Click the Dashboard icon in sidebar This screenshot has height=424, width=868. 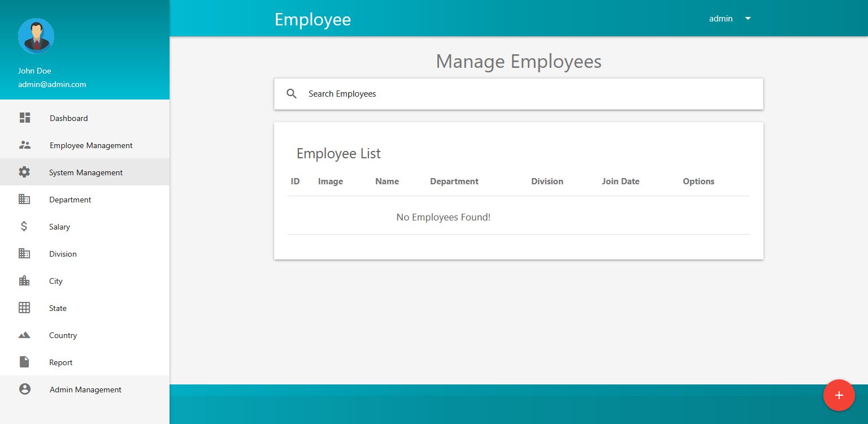coord(24,118)
